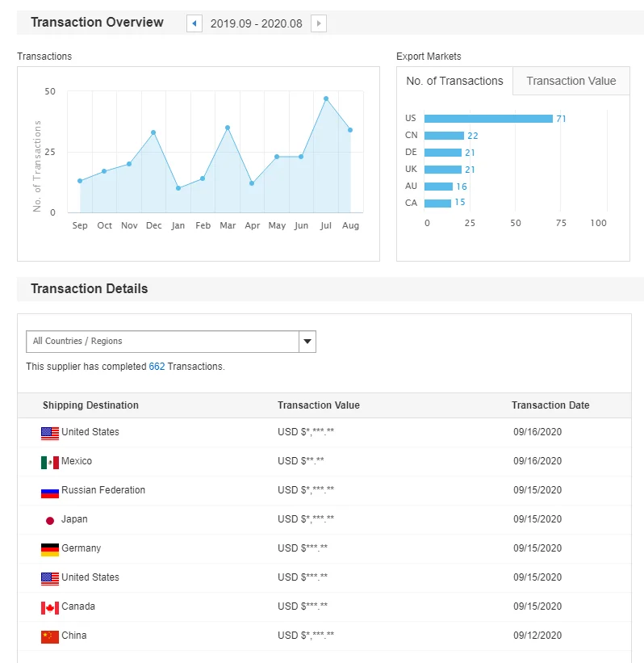Click the December data point on chart
This screenshot has height=663, width=644.
[153, 132]
